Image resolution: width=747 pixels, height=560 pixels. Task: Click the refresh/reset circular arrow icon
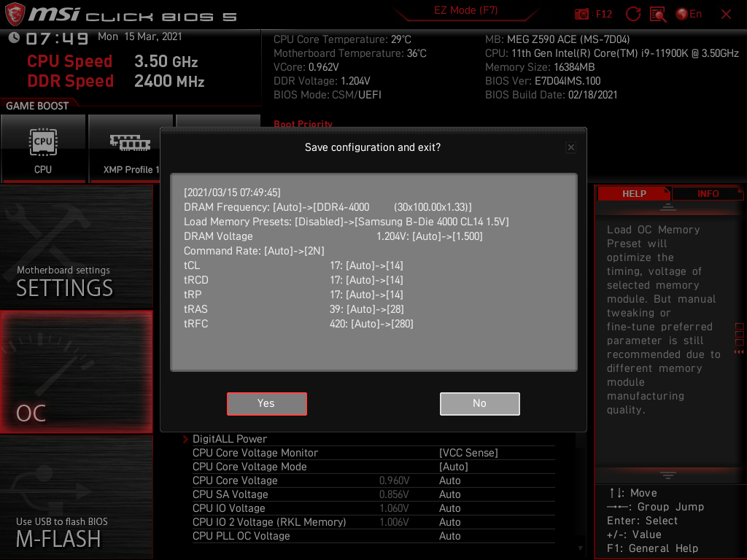[632, 15]
